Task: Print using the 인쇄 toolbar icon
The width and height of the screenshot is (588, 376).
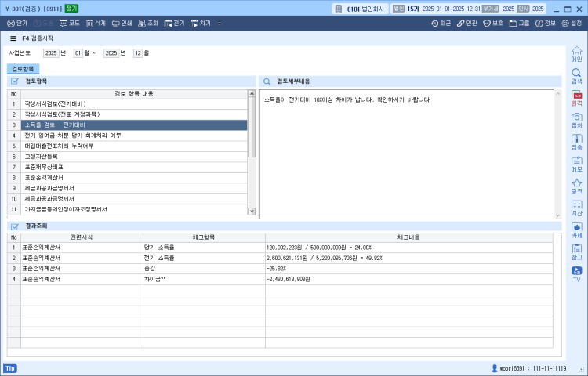Action: click(x=122, y=23)
